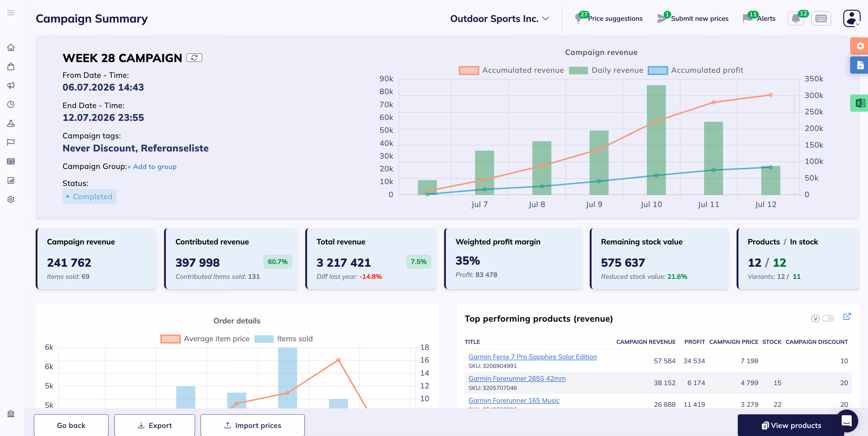This screenshot has height=436, width=868.
Task: Open the clock history sidebar icon
Action: pos(11,104)
